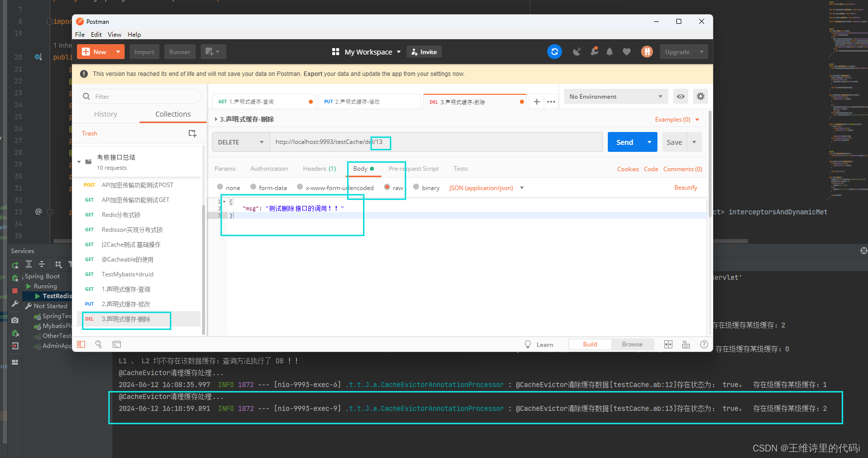Screen dimensions: 868x458
Task: Open the Postman console terminal icon
Action: coord(117,344)
